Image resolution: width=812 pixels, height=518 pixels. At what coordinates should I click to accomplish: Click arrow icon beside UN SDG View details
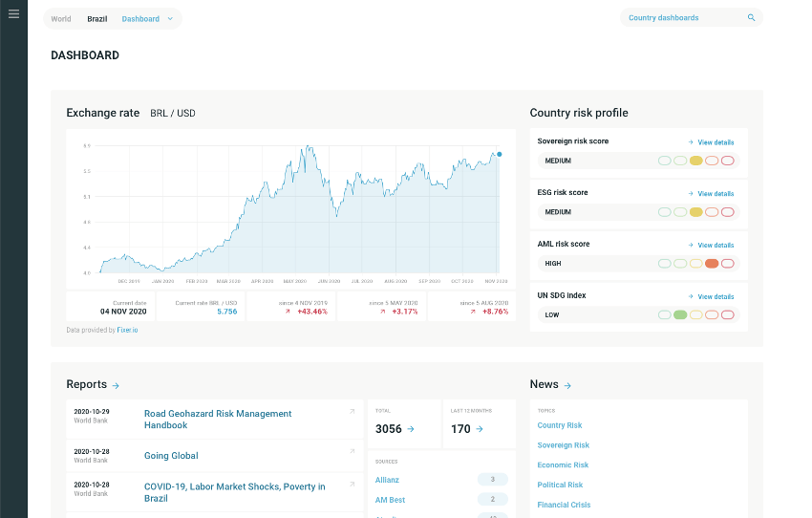point(691,296)
